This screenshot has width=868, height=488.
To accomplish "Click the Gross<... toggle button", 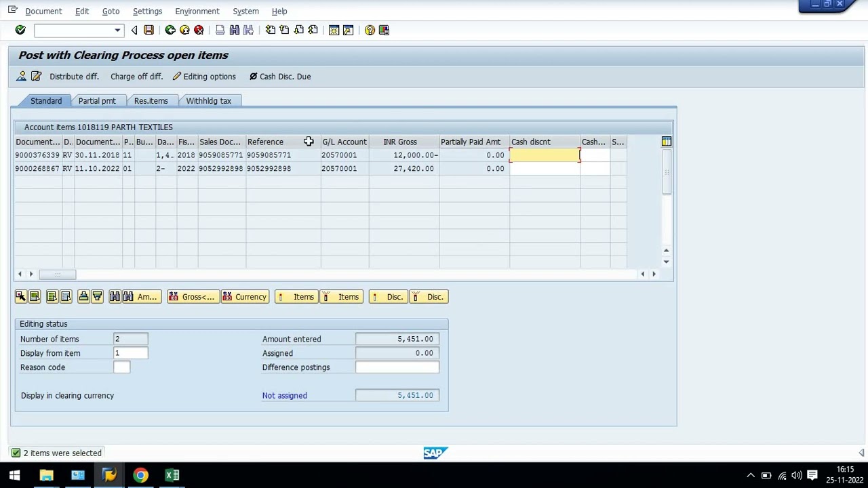I will pyautogui.click(x=193, y=297).
